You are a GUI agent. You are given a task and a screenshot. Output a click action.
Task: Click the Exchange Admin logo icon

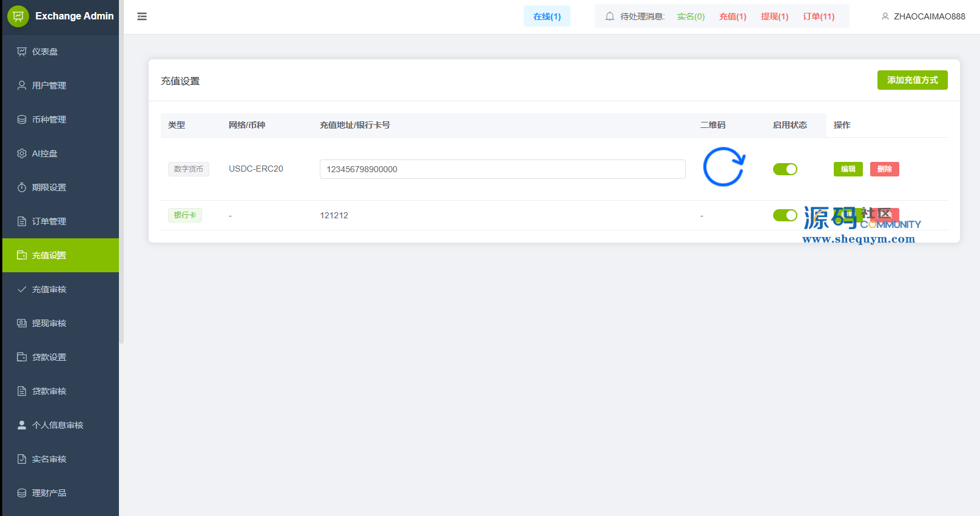click(18, 16)
